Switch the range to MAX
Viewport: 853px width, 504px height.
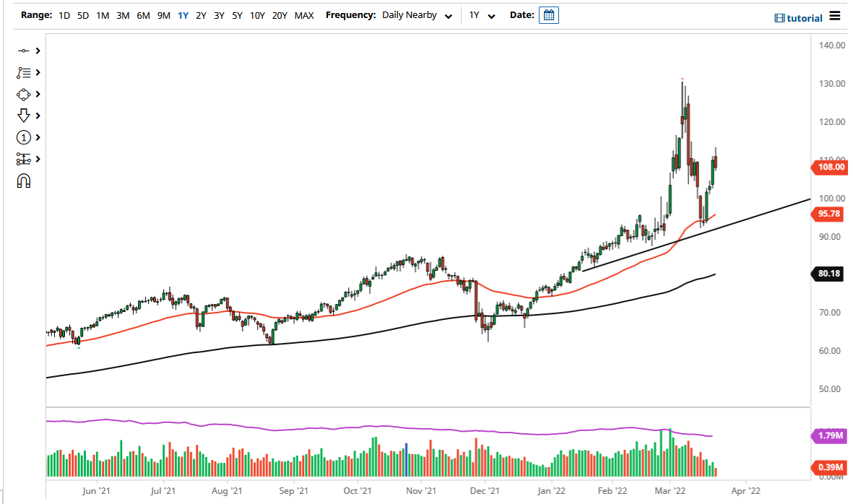tap(304, 14)
